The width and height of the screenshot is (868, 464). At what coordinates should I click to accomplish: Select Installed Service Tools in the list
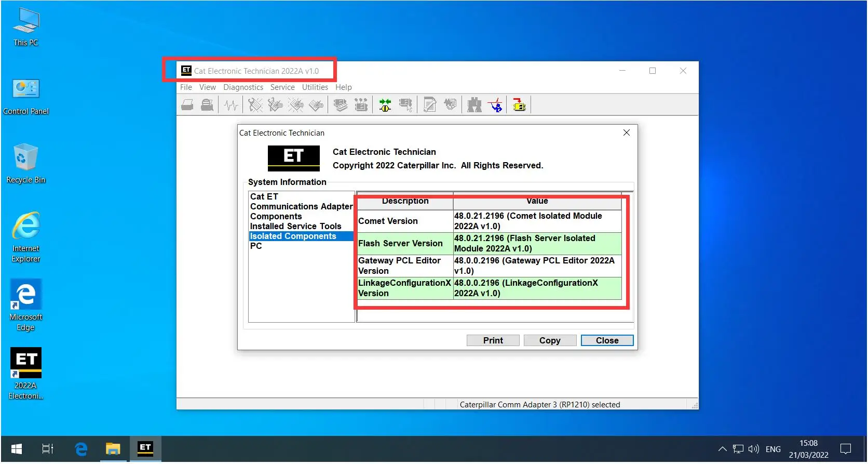click(x=295, y=226)
